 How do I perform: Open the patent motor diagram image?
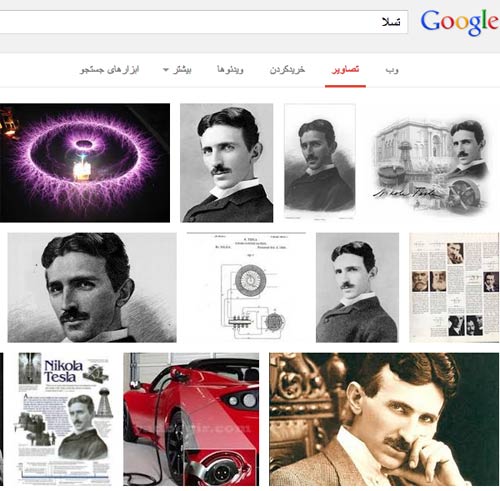coord(246,287)
